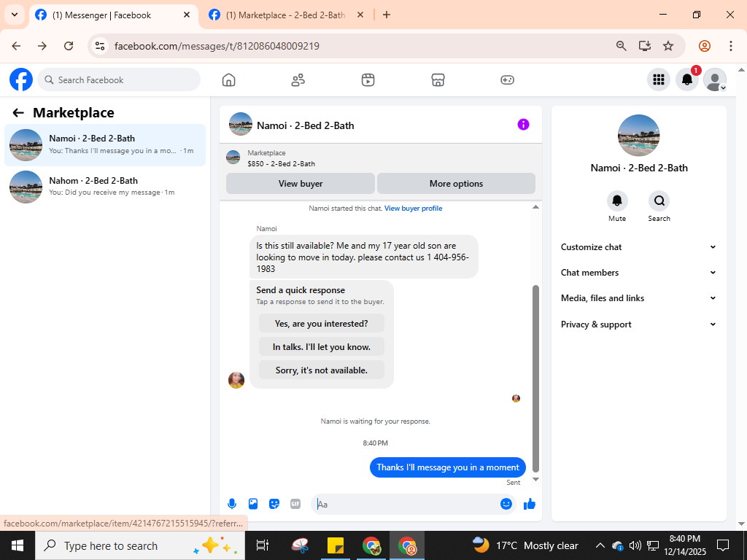The image size is (747, 560).
Task: Open the Chrome profile icon
Action: pyautogui.click(x=705, y=46)
